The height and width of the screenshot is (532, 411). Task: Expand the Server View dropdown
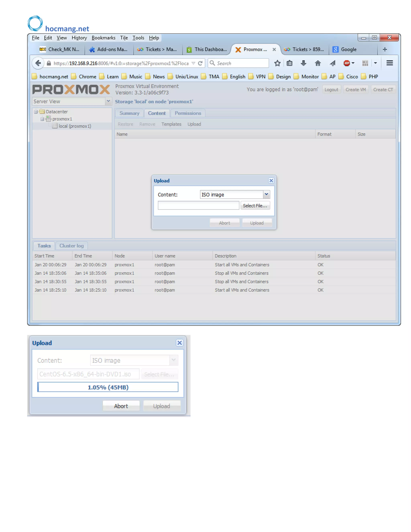[x=108, y=101]
